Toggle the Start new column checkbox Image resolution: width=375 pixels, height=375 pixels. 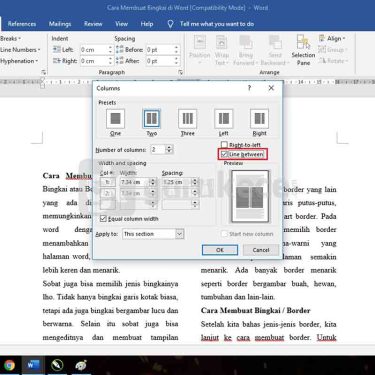pos(224,234)
